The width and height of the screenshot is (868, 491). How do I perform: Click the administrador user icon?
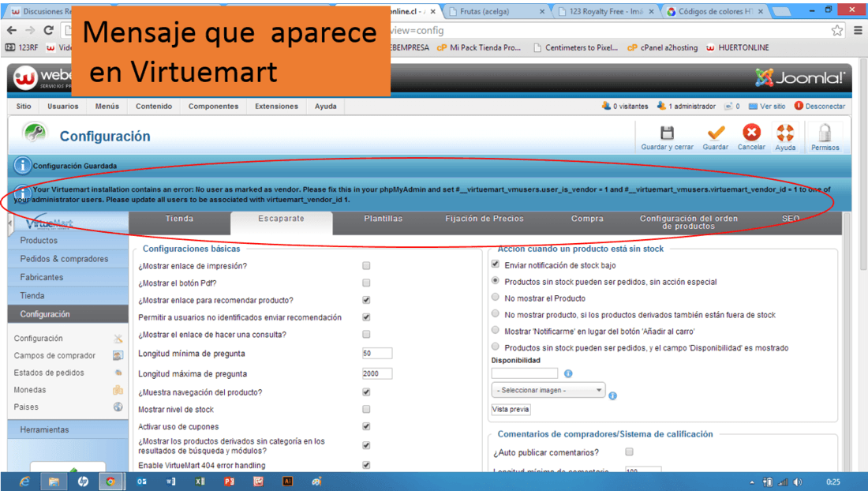tap(661, 106)
